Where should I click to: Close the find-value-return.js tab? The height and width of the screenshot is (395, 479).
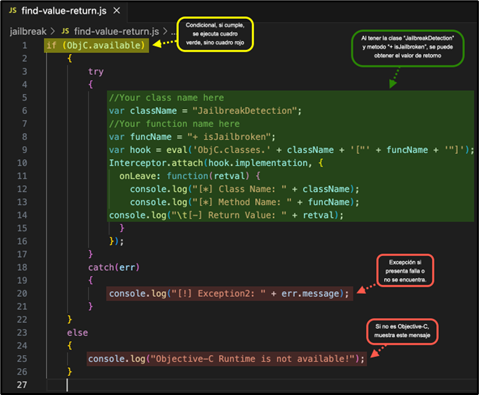coord(116,11)
